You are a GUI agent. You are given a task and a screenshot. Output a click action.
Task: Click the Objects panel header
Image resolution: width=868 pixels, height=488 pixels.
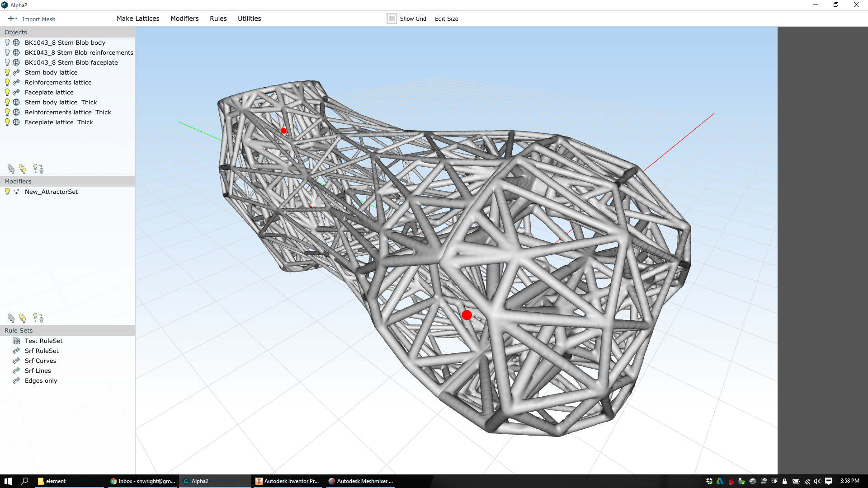pos(67,32)
